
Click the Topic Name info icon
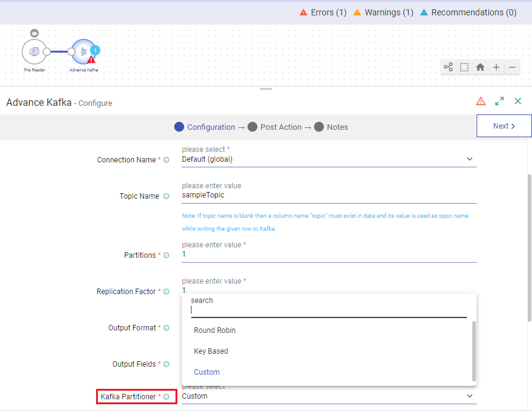click(166, 196)
